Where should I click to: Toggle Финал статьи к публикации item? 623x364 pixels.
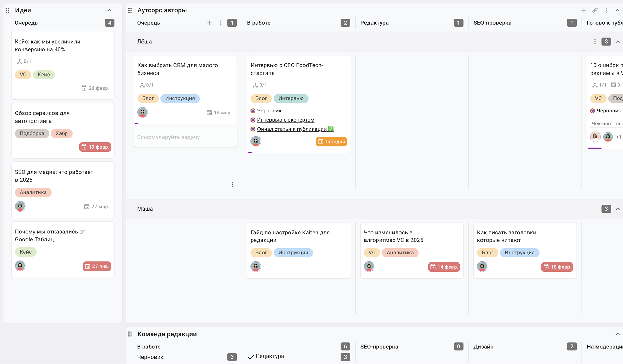click(253, 129)
